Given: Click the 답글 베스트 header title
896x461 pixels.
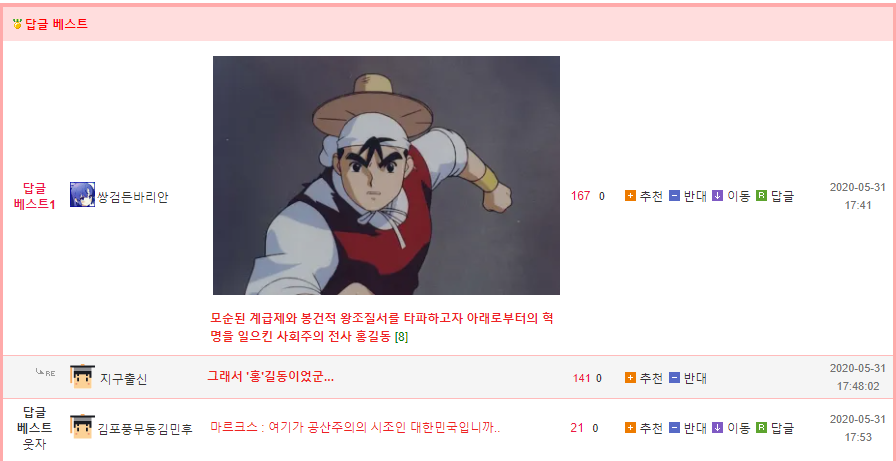Looking at the screenshot, I should (57, 24).
